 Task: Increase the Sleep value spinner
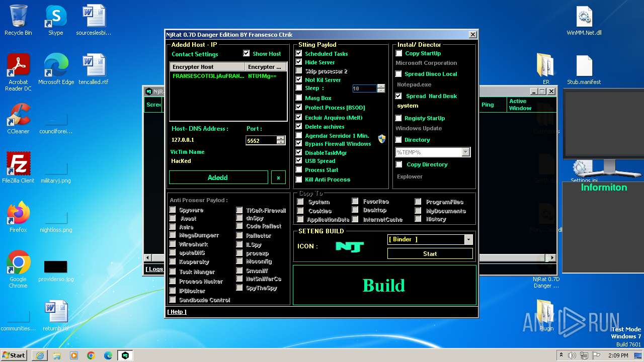point(381,86)
